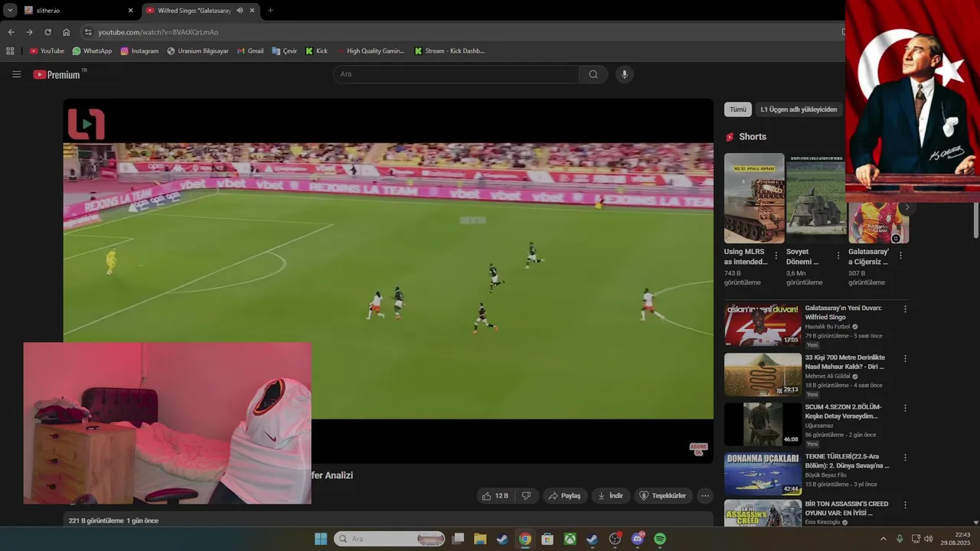
Task: Open DONANMA UÇAKLARI video thumbnail
Action: (x=763, y=474)
